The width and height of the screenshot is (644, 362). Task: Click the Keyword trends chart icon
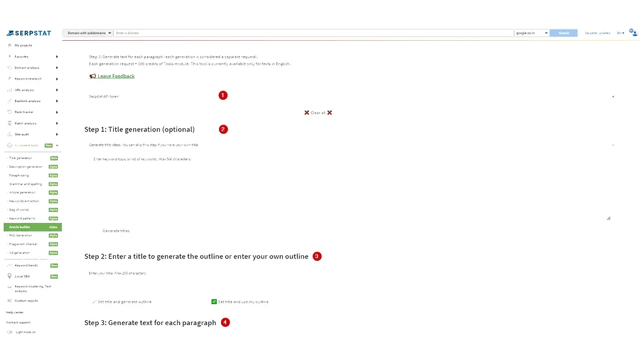point(10,265)
